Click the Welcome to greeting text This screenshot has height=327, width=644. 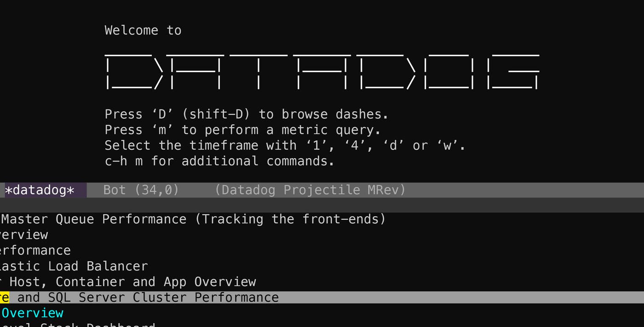click(143, 30)
